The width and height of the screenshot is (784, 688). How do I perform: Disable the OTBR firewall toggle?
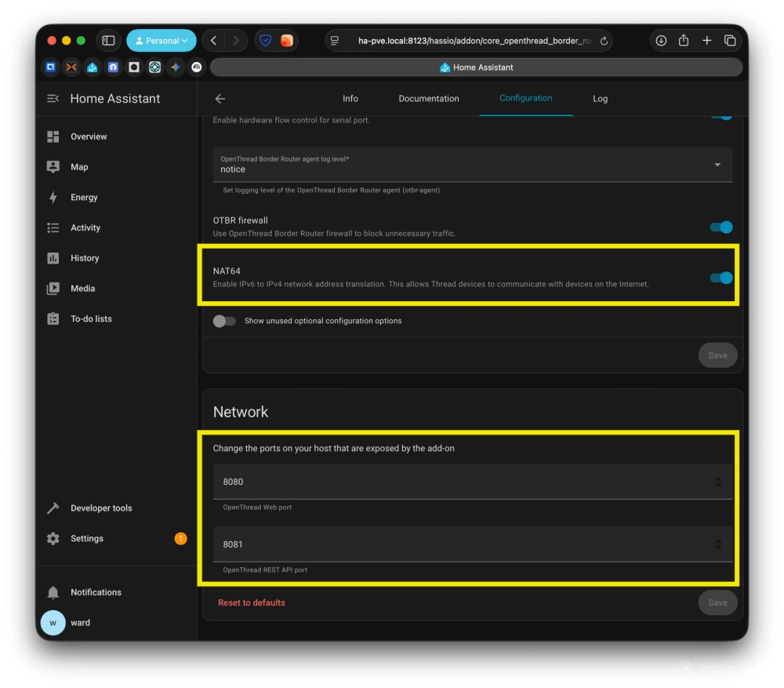[x=720, y=227]
